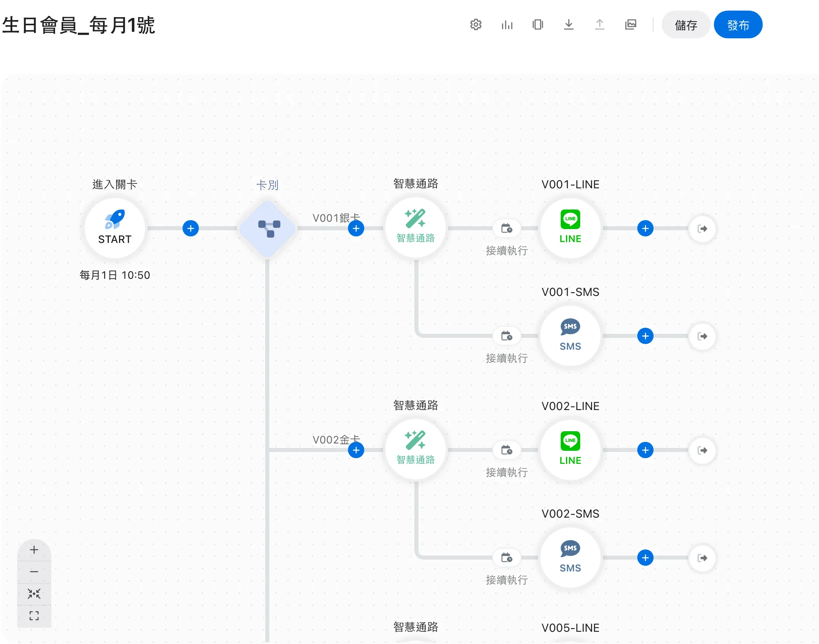
Task: Click the upload icon in the toolbar
Action: coord(600,25)
